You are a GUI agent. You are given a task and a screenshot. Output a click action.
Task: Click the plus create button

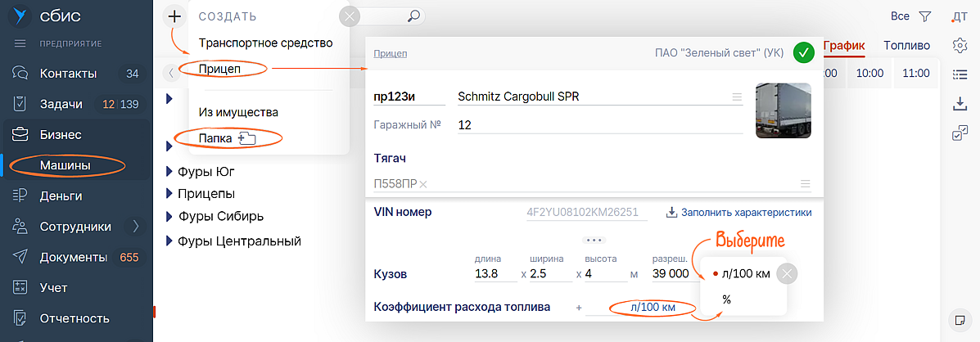point(174,16)
